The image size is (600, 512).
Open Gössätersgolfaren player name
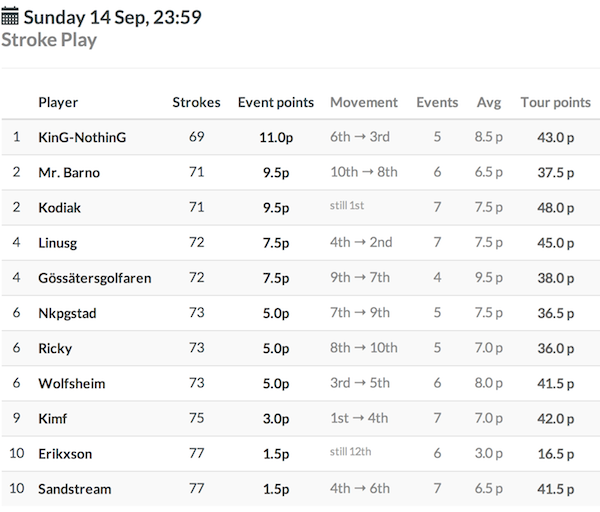[95, 278]
